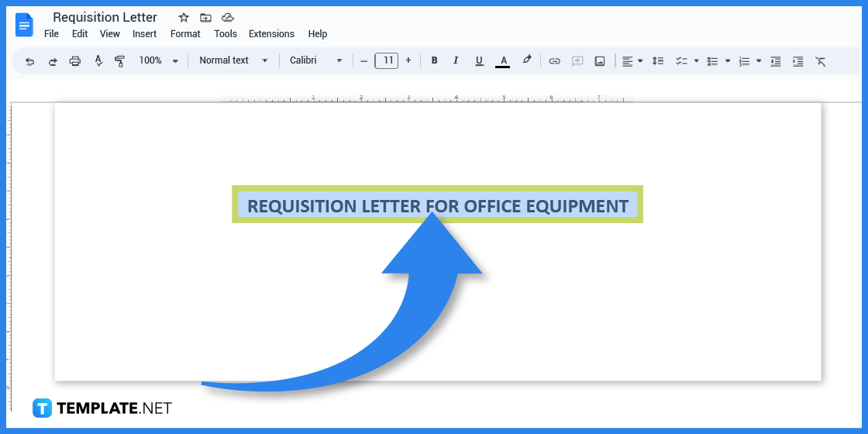This screenshot has height=434, width=868.
Task: Insert an image from the toolbar
Action: click(x=600, y=60)
